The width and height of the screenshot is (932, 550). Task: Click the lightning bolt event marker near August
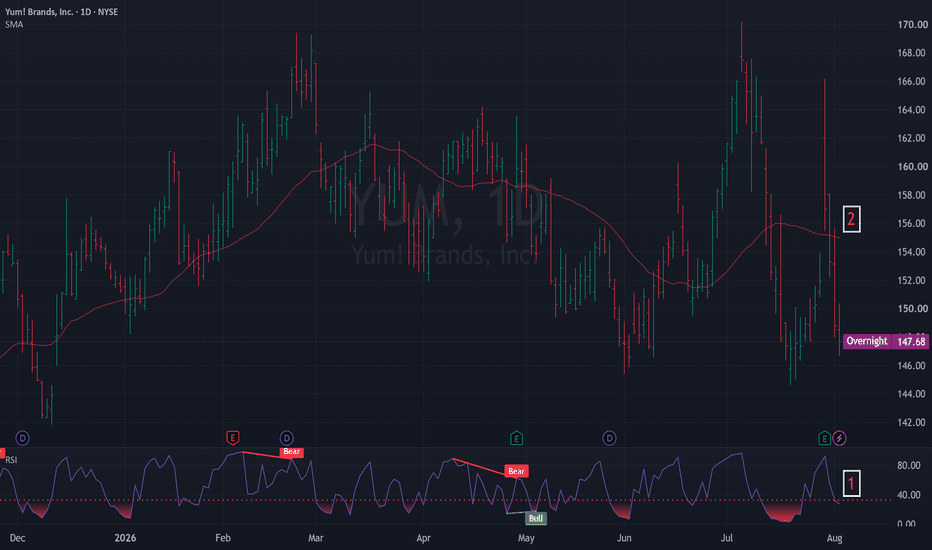pyautogui.click(x=839, y=438)
